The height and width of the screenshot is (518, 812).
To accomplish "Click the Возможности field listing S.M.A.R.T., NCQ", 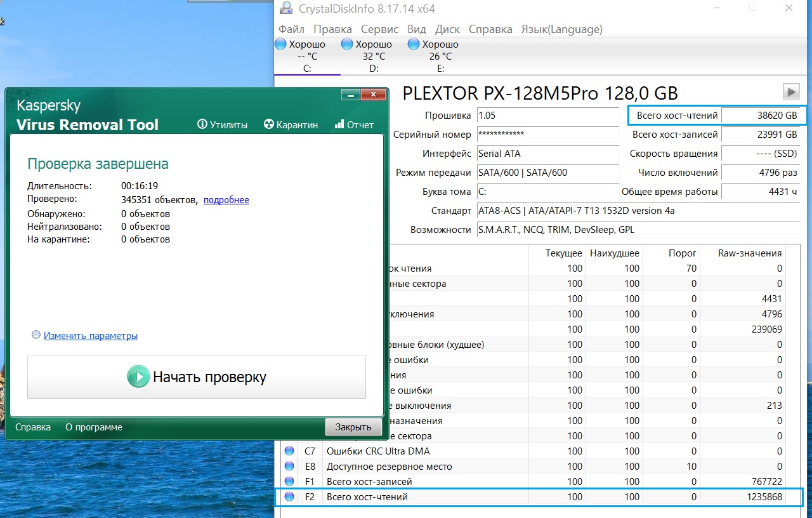I will 638,230.
